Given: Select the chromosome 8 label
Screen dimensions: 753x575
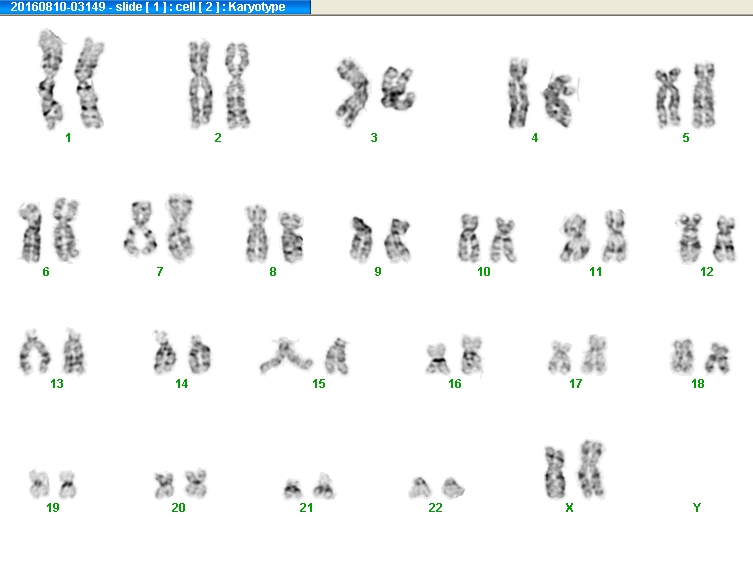Looking at the screenshot, I should pos(273,272).
